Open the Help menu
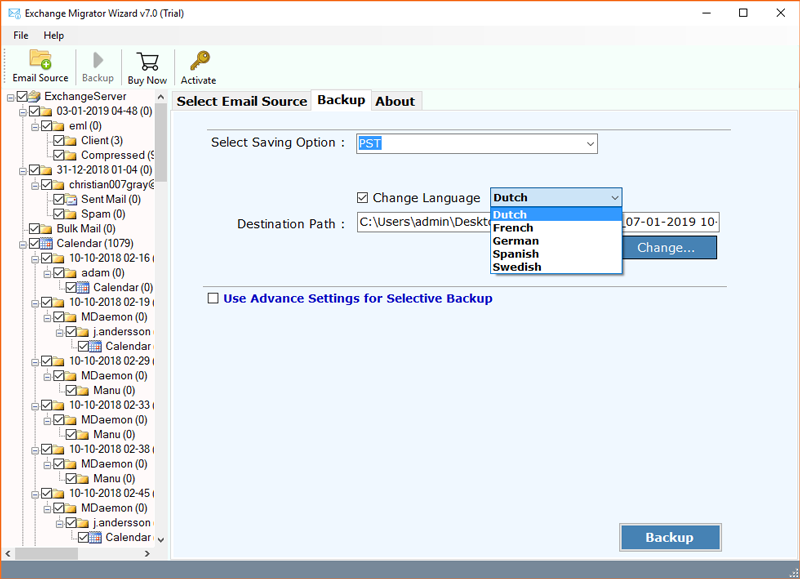The height and width of the screenshot is (579, 800). (x=54, y=35)
